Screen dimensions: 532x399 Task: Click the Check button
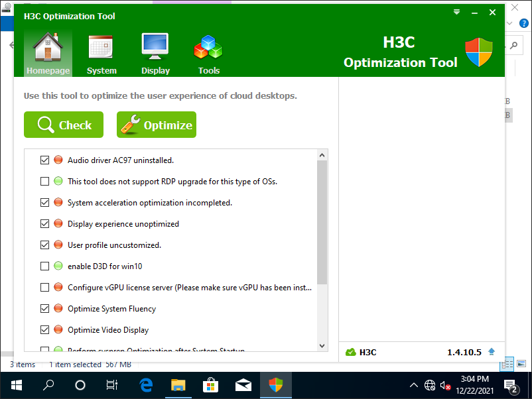[64, 125]
